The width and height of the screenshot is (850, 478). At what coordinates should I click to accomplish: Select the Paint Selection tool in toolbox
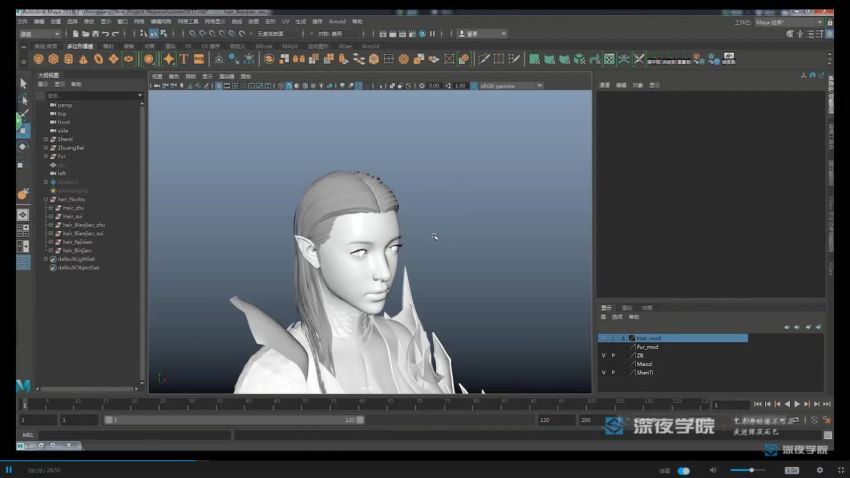pyautogui.click(x=23, y=115)
